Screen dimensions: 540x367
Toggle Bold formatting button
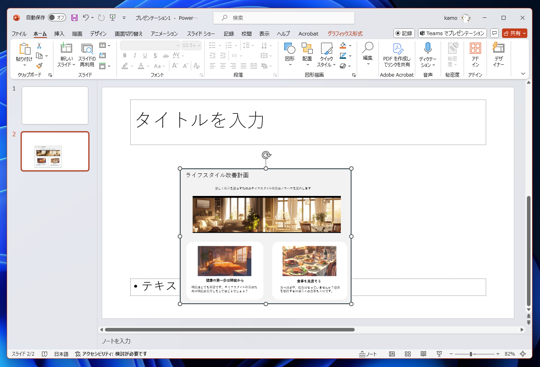tap(125, 55)
